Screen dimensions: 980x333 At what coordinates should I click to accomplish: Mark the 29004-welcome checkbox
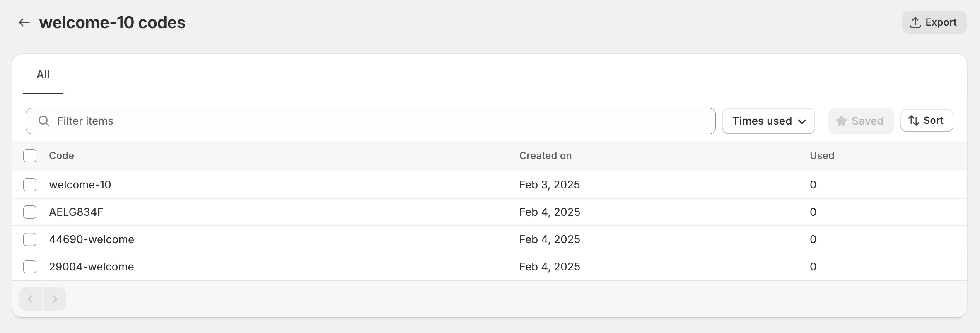(x=30, y=267)
